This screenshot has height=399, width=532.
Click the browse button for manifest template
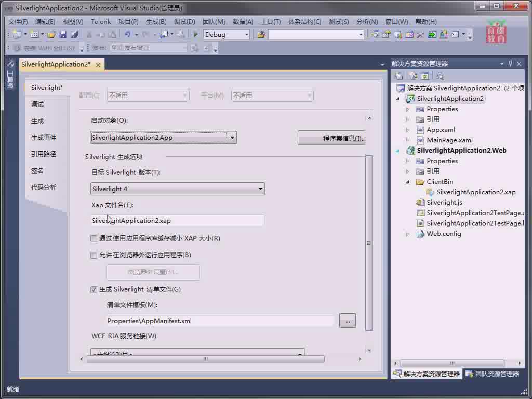[x=348, y=321]
